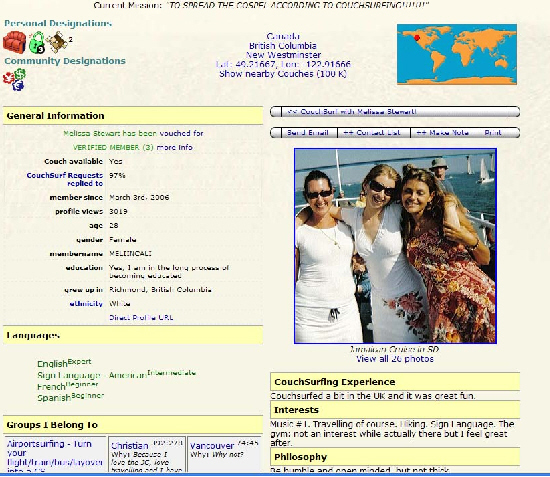This screenshot has width=550, height=477.
Task: Click the community designation currency icons
Action: [x=14, y=80]
